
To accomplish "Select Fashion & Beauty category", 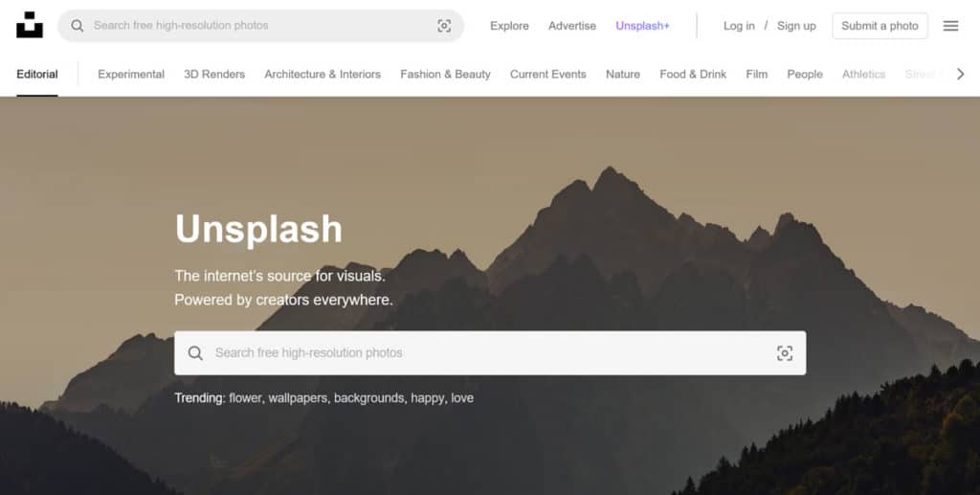I will [446, 74].
